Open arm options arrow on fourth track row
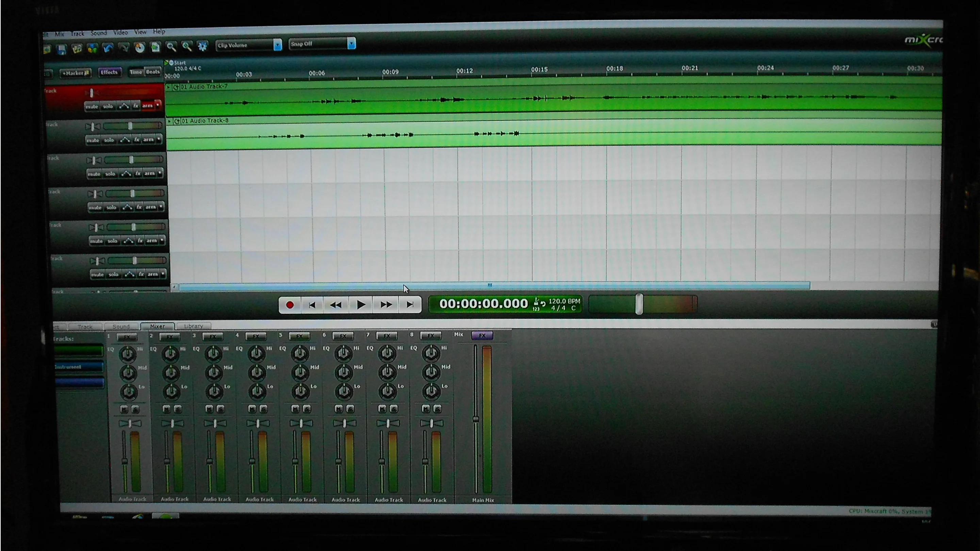Image resolution: width=980 pixels, height=551 pixels. pos(161,206)
